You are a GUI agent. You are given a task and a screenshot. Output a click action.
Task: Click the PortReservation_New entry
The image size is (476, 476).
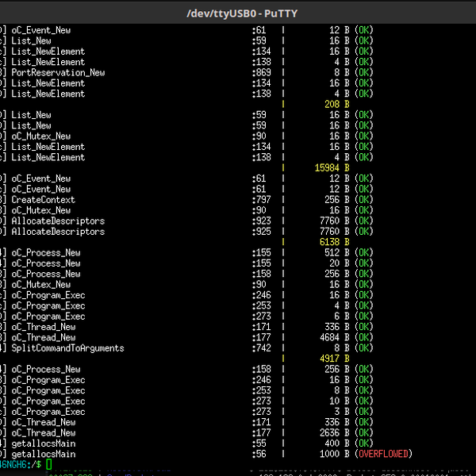click(x=58, y=72)
